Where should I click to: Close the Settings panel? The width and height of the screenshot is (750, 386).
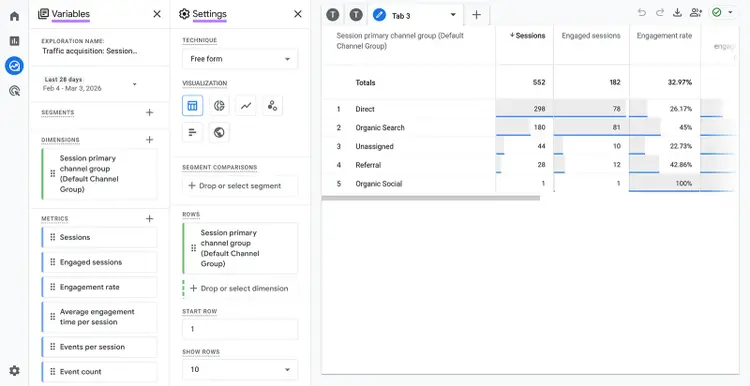[298, 14]
